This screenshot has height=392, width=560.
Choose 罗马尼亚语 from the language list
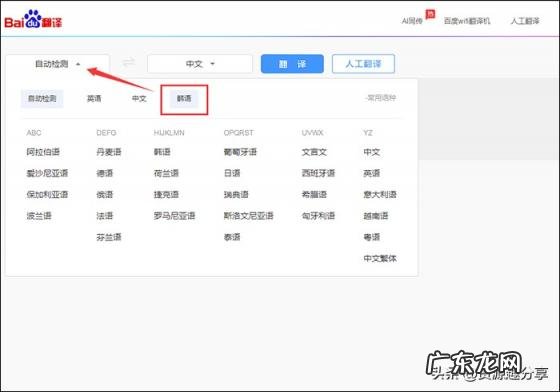coord(174,216)
